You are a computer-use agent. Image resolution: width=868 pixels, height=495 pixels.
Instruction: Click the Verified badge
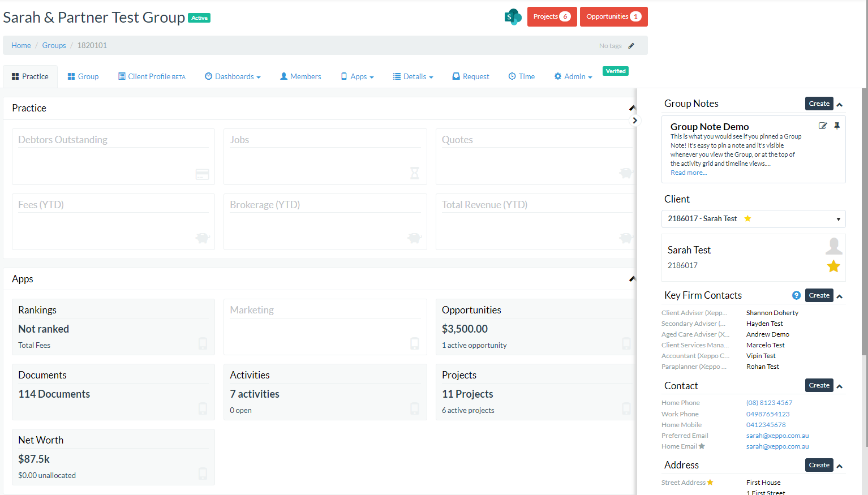616,71
